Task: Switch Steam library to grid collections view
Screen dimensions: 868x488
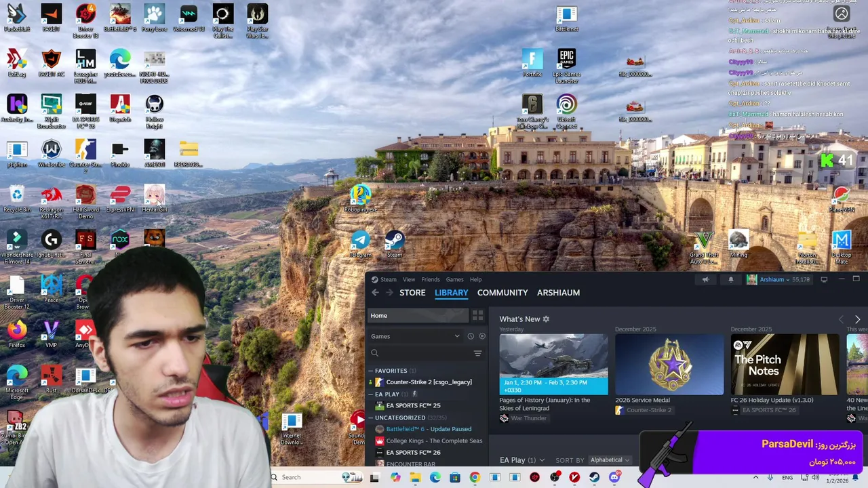Action: (x=477, y=316)
